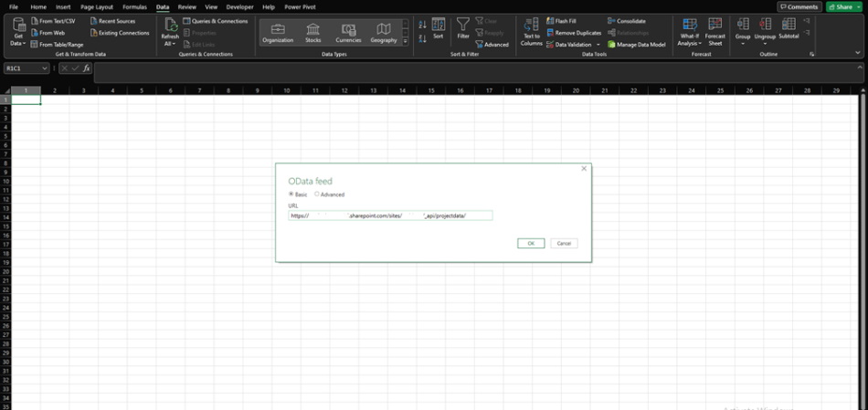
Task: Collapse the ribbon with the chevron
Action: [857, 53]
